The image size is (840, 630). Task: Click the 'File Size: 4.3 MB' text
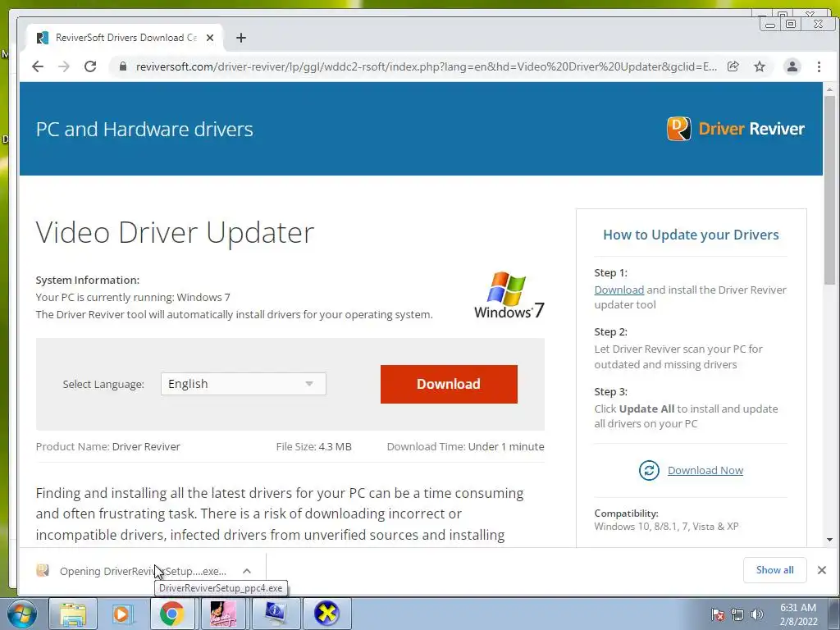[314, 446]
